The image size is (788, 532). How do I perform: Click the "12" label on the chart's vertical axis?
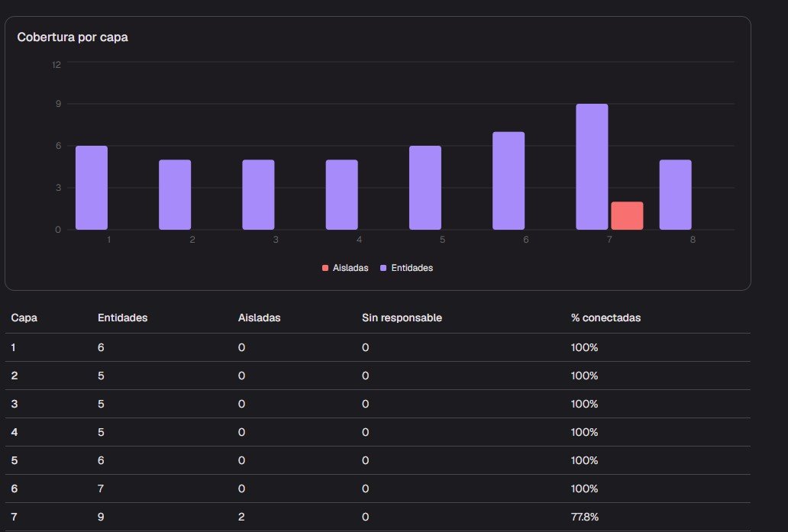(x=57, y=64)
